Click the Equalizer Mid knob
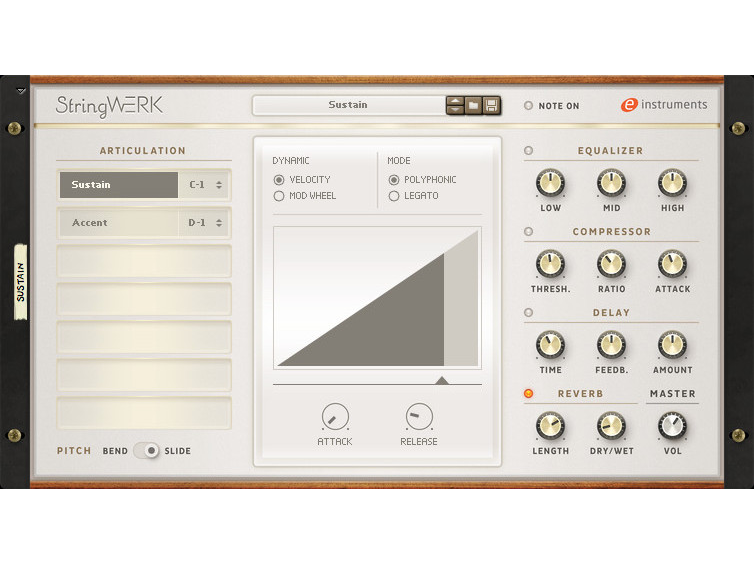The height and width of the screenshot is (565, 754). (x=611, y=183)
